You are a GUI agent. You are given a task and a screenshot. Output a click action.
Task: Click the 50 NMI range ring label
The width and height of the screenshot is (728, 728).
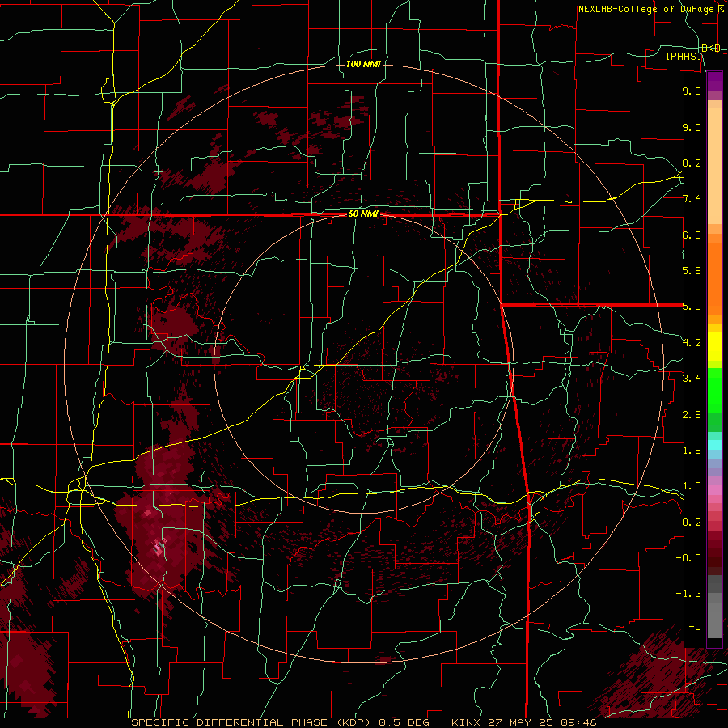click(x=363, y=214)
